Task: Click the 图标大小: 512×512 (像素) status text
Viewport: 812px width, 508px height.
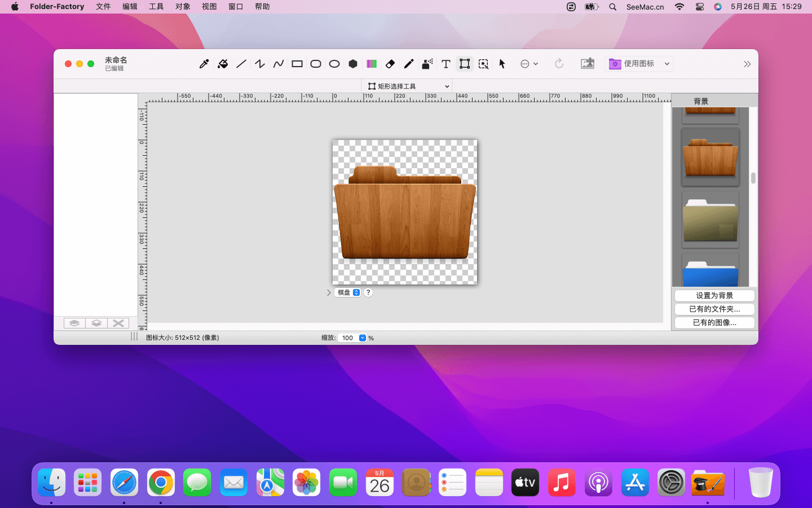Action: coord(182,338)
